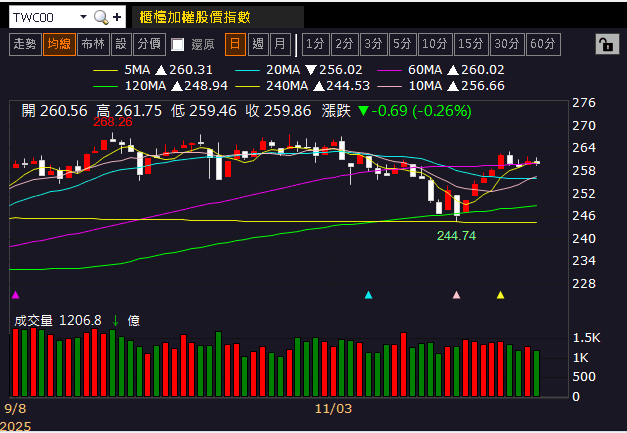Click the 120MA green legend line

(105, 86)
